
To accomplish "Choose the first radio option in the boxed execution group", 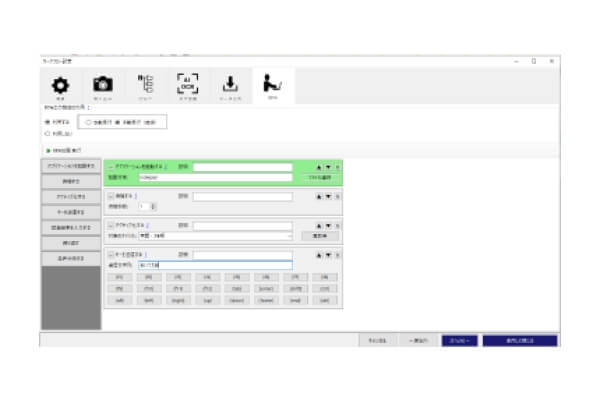I will click(x=90, y=122).
